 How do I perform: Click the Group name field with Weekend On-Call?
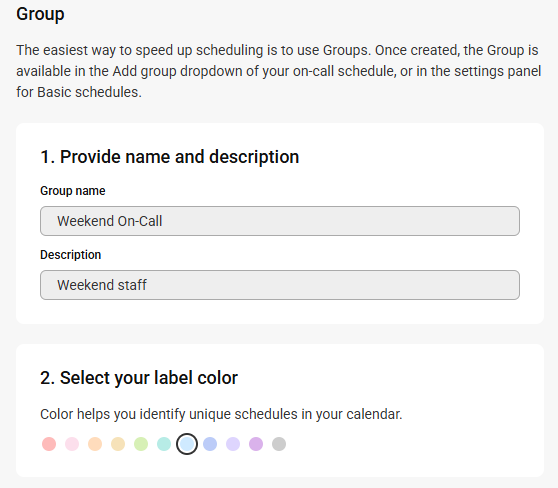(x=280, y=221)
